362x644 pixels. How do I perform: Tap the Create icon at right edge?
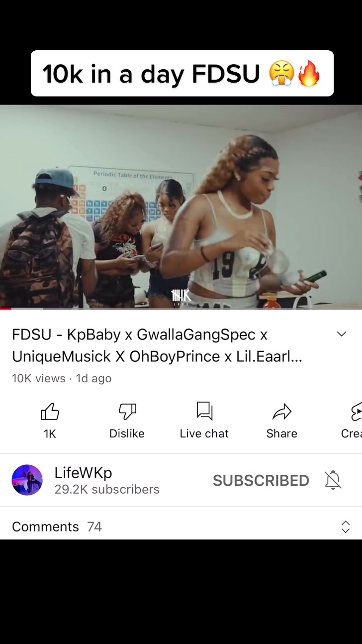(x=356, y=412)
